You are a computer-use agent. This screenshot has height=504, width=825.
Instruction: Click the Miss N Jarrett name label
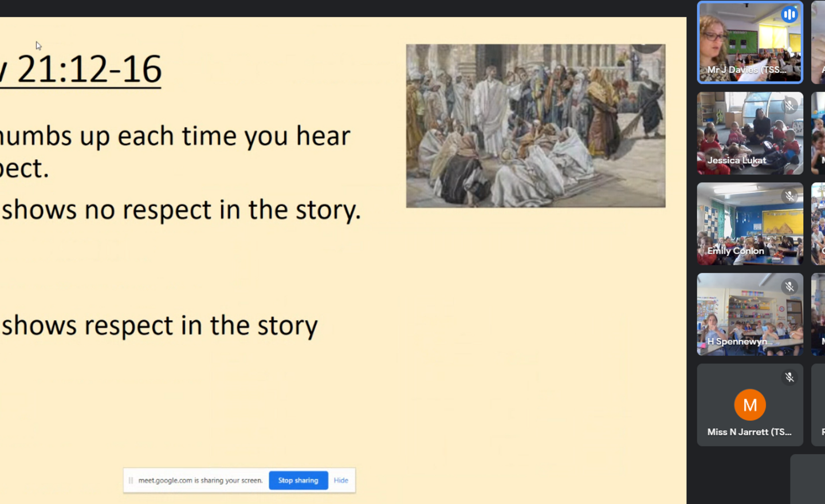click(749, 432)
